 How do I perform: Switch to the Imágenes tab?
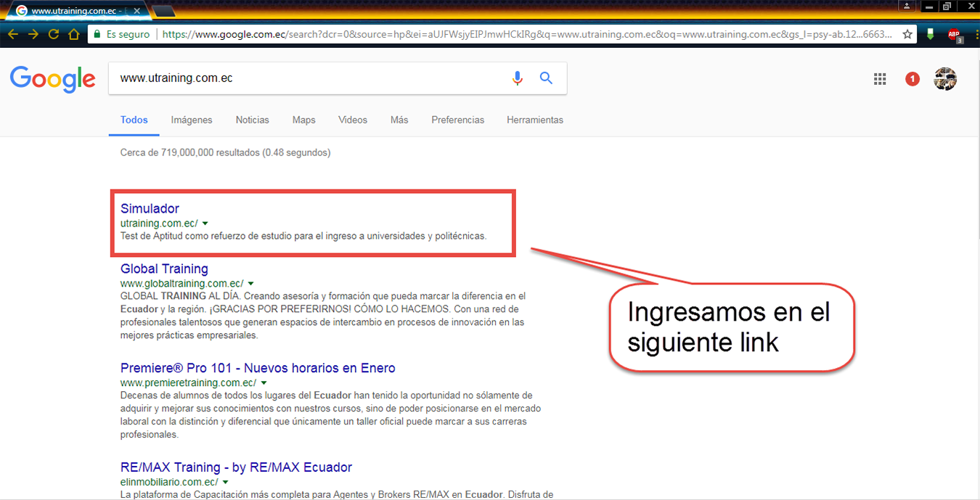[x=192, y=120]
